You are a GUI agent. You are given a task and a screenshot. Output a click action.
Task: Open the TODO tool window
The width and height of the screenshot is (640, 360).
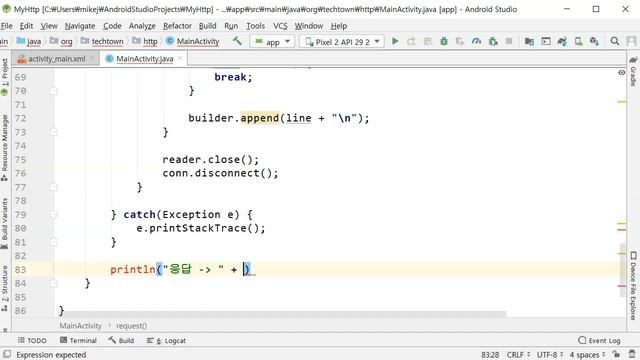[x=32, y=340]
